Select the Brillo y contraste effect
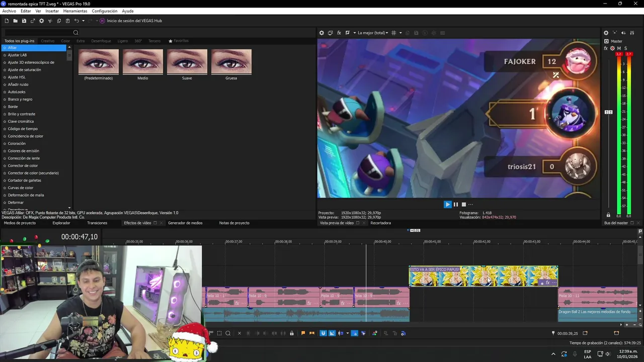The width and height of the screenshot is (644, 362). click(x=22, y=114)
